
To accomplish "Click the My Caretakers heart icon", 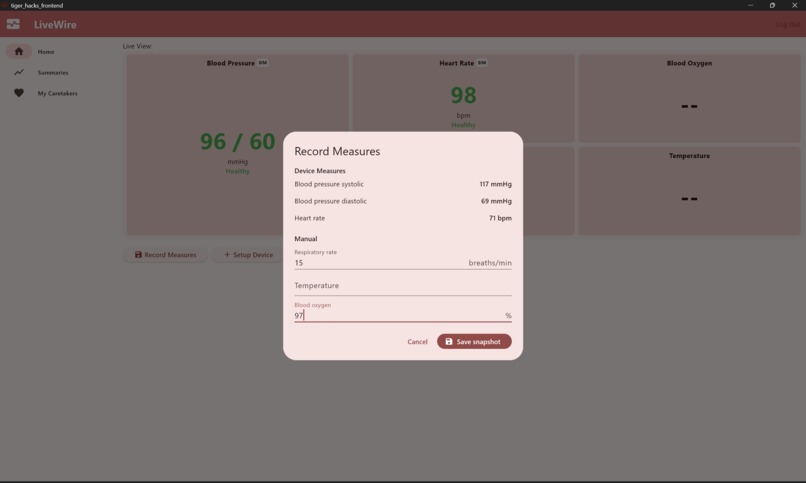I will coord(19,93).
